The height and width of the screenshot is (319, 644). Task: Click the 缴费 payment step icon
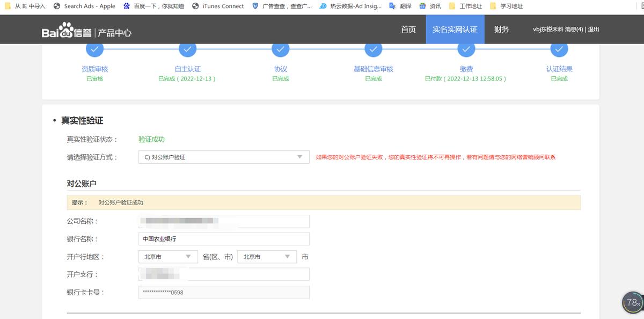466,49
